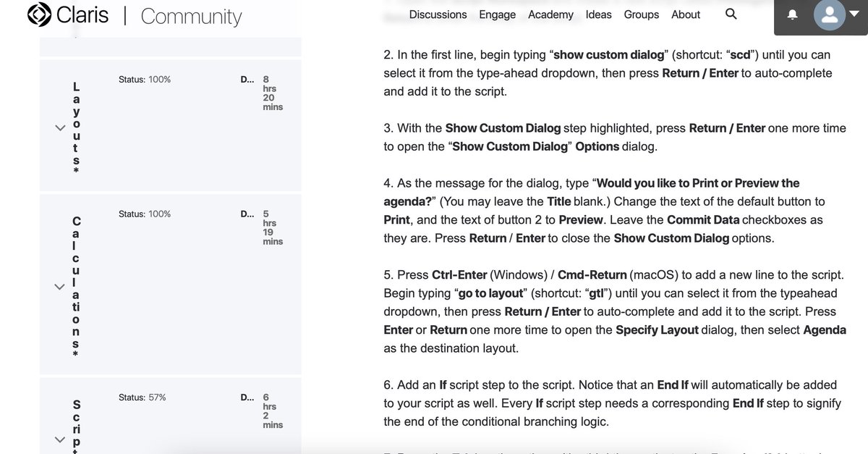Image resolution: width=868 pixels, height=454 pixels.
Task: Click the Status: 57% text
Action: coord(142,398)
